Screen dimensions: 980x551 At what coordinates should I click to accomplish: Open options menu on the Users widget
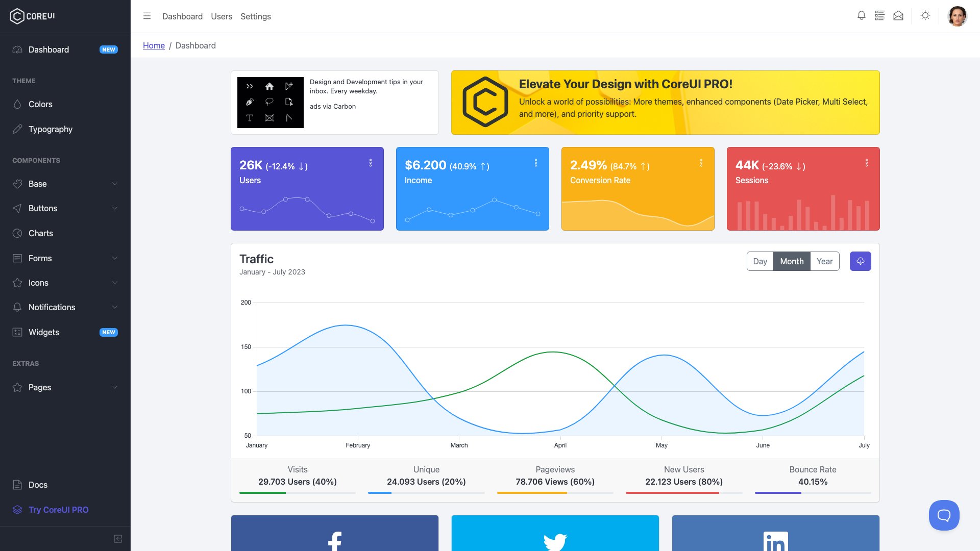[371, 163]
